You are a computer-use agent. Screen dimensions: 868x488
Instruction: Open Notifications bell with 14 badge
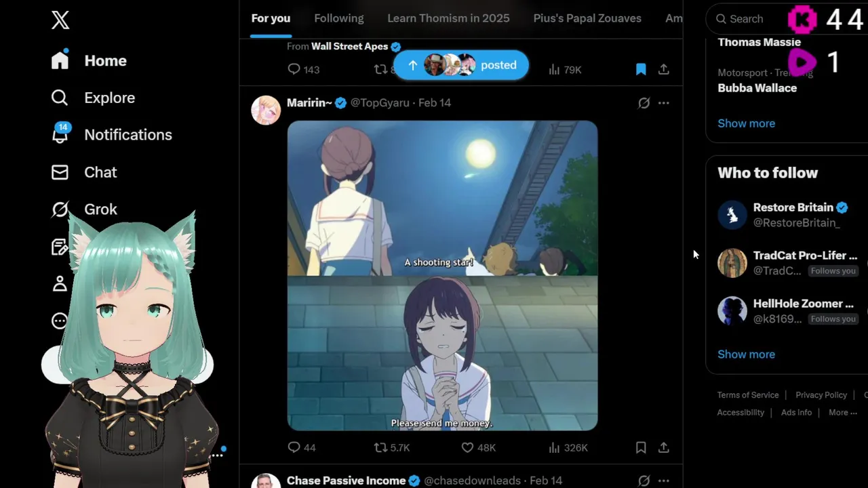(60, 134)
